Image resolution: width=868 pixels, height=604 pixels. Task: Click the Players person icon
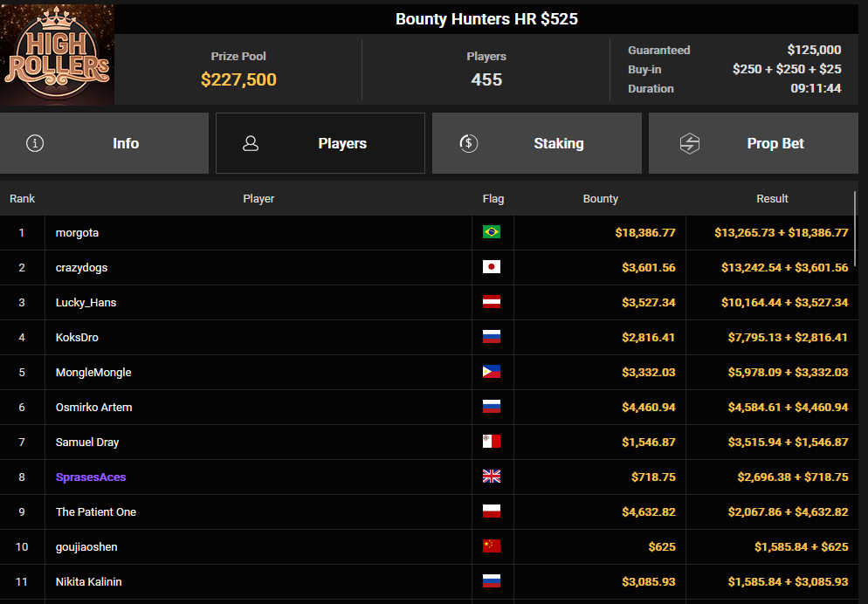251,143
